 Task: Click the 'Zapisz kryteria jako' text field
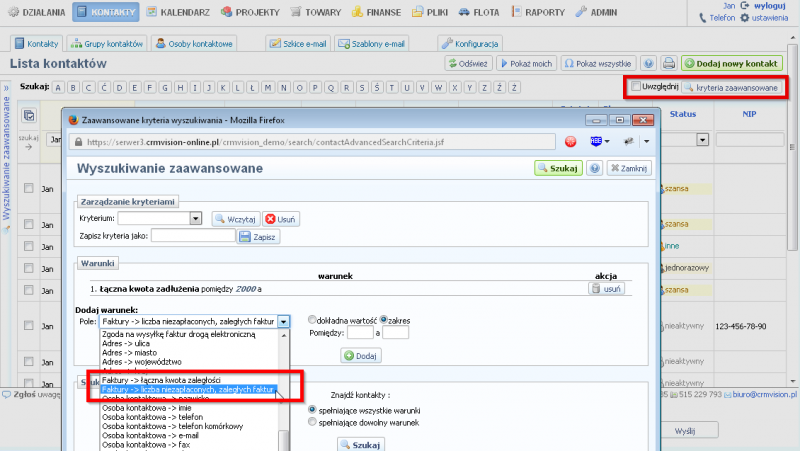pos(193,236)
